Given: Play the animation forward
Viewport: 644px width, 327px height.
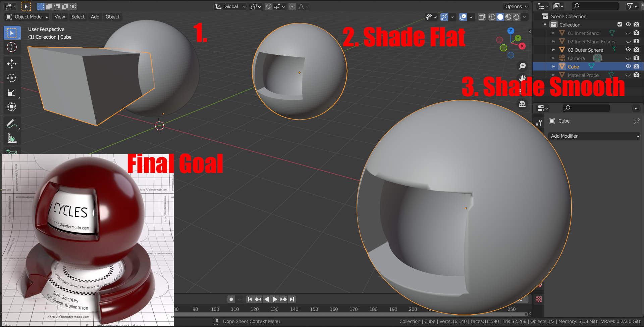Looking at the screenshot, I should (275, 299).
